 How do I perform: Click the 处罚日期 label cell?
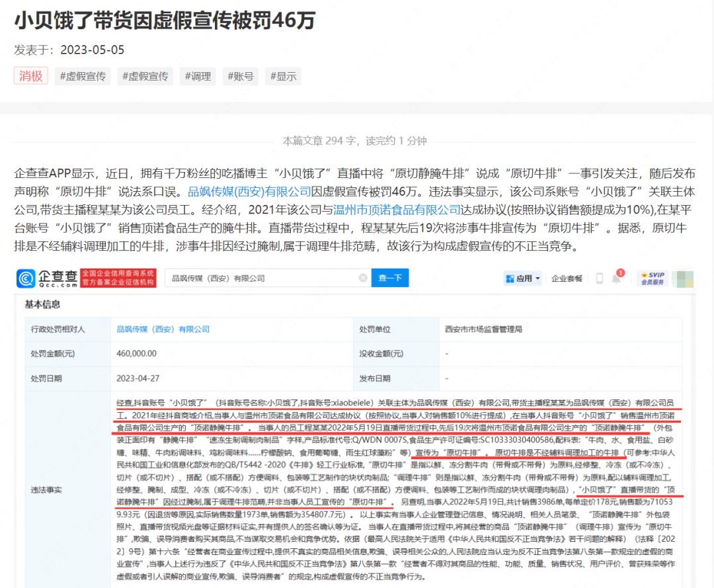coord(68,378)
